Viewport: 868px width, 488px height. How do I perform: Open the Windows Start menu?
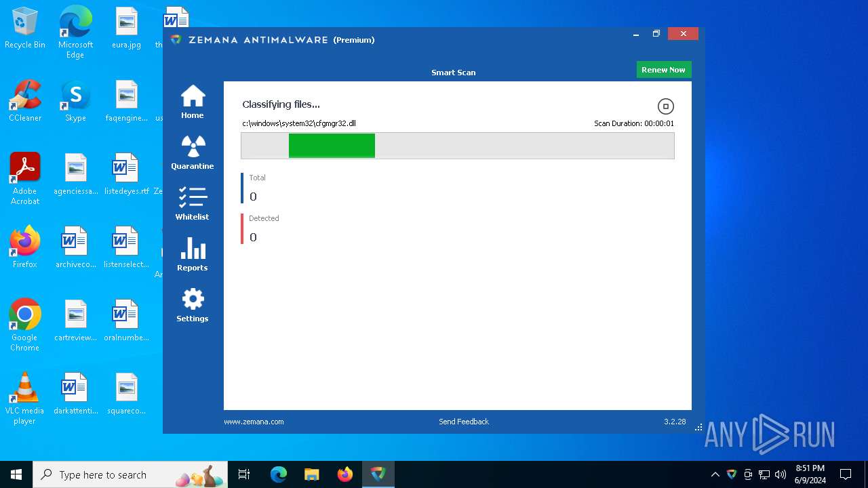click(x=16, y=474)
